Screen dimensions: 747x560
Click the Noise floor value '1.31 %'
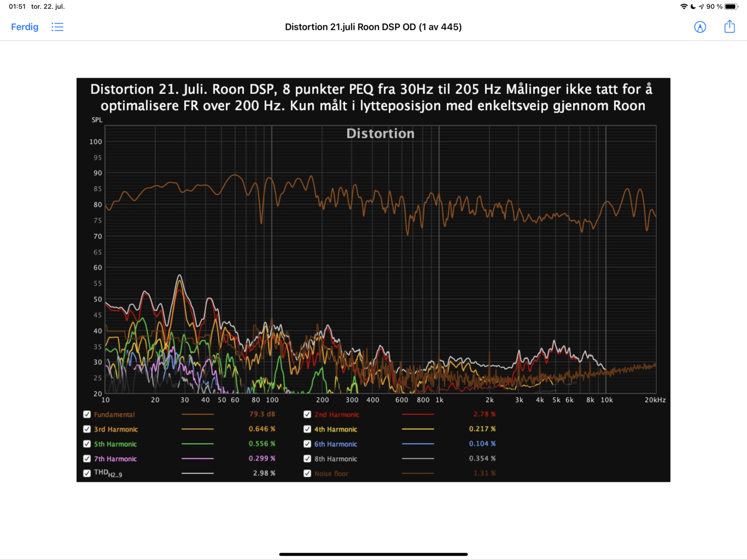484,473
